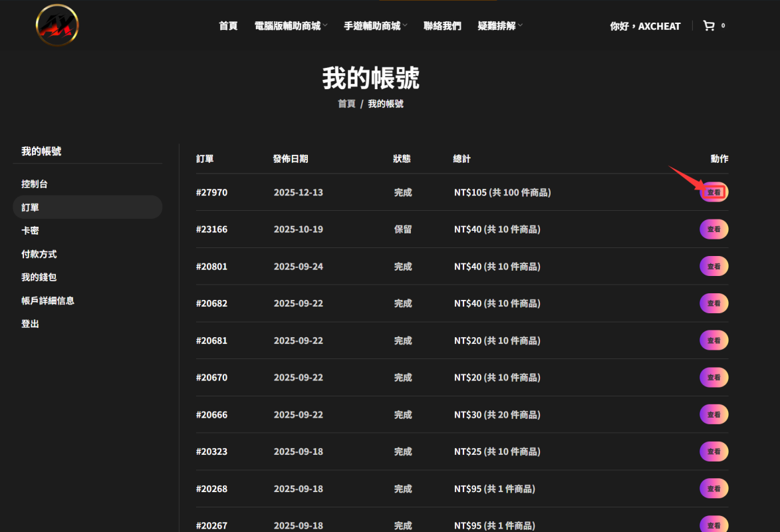
Task: Open 控制台 in the account sidebar
Action: point(35,184)
